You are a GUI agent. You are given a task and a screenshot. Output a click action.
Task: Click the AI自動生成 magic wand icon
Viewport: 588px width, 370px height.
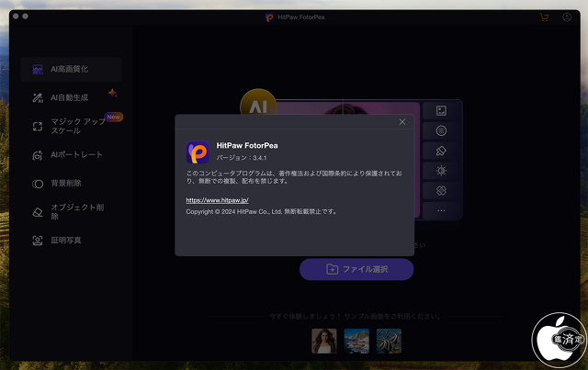[x=38, y=98]
